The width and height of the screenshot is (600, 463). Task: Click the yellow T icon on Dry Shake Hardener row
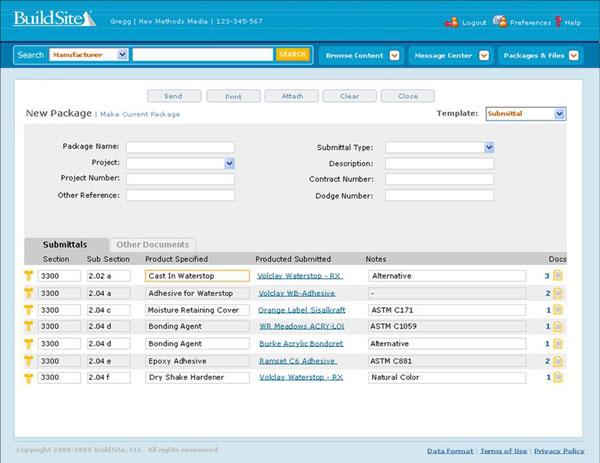tap(29, 378)
